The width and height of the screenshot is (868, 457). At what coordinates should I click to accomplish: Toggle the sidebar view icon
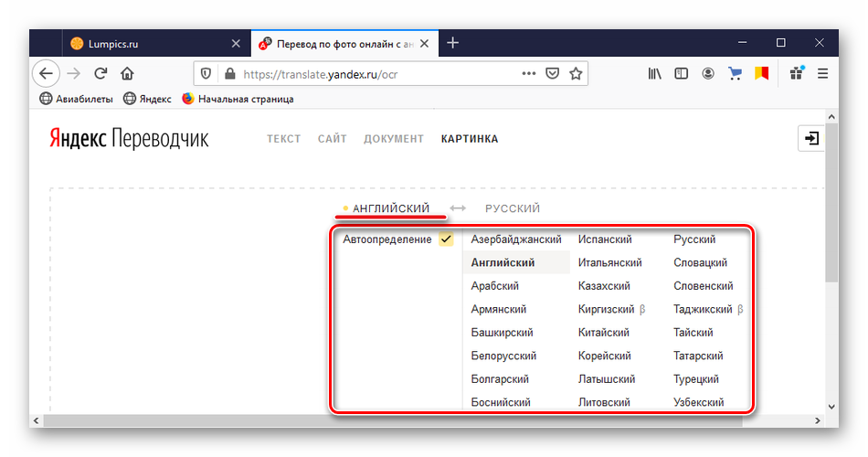[x=681, y=74]
